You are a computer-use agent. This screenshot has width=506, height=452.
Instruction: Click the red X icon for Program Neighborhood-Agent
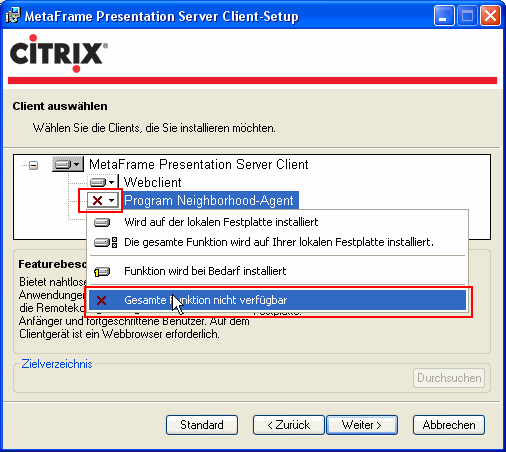click(x=97, y=200)
